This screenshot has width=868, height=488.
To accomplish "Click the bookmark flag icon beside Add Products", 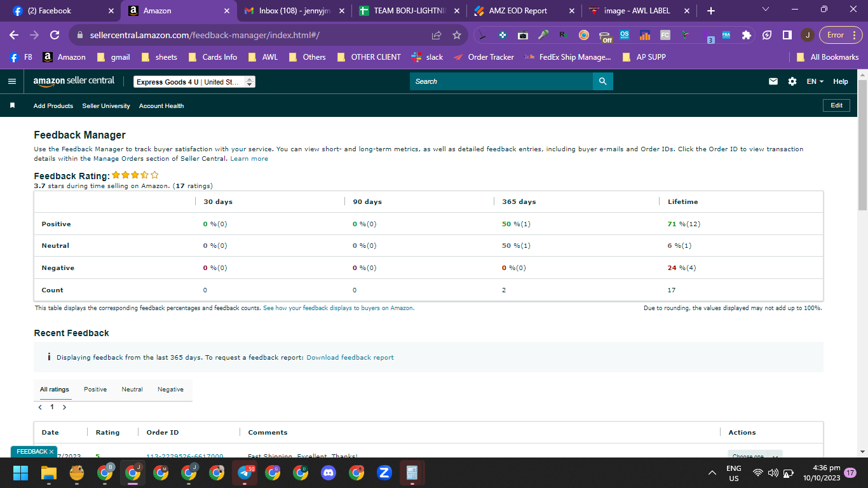I will (x=12, y=105).
